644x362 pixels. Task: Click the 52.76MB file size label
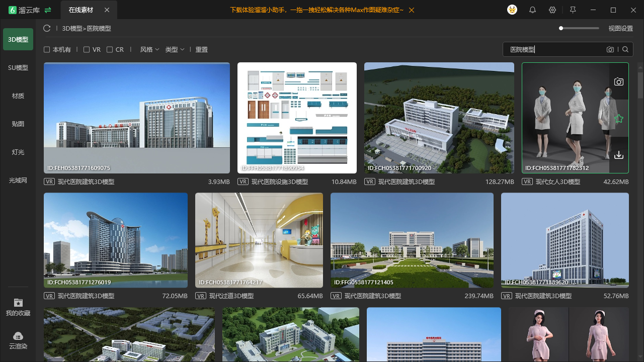click(616, 296)
